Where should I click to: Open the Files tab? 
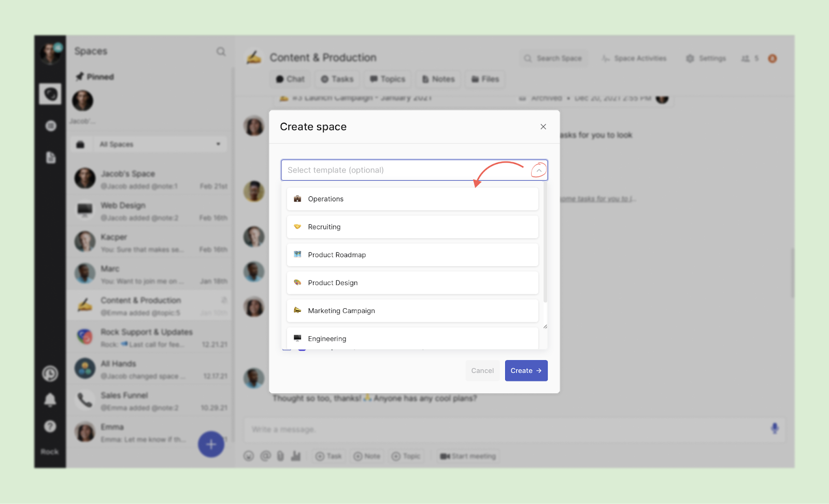485,79
